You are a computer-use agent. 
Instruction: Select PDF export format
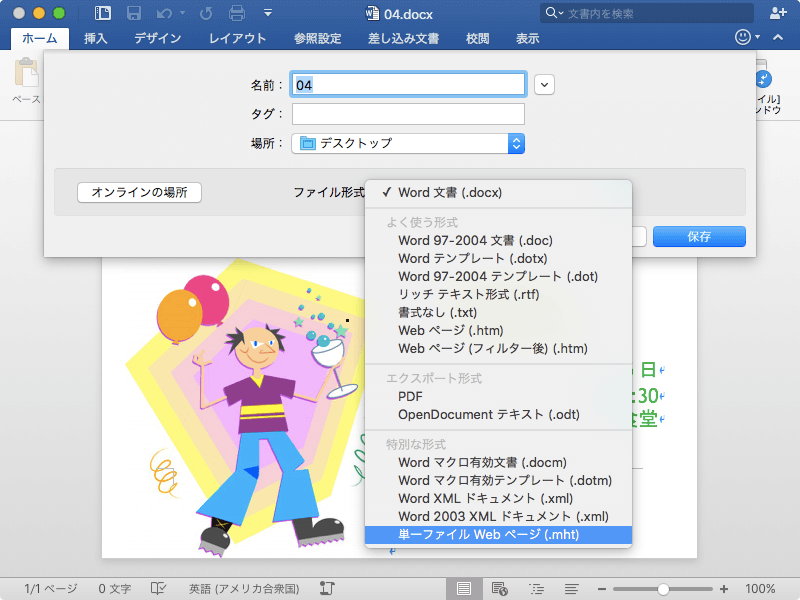[x=498, y=396]
